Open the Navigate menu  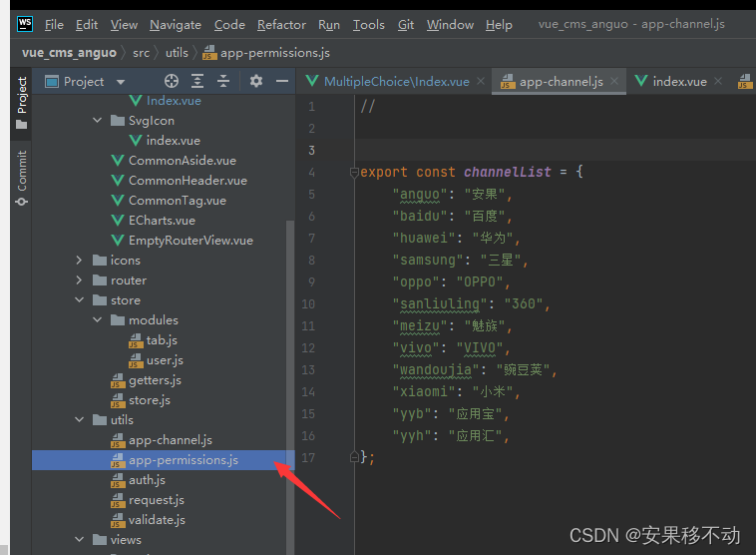tap(176, 24)
